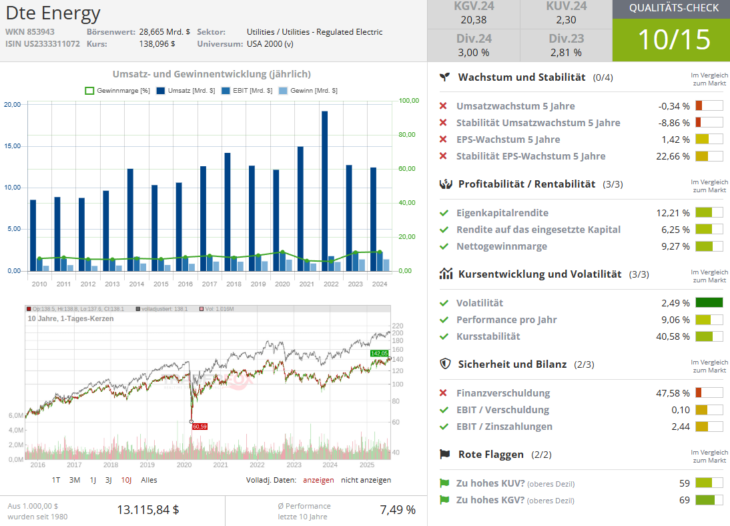
Task: Click the Umsatzwachstum 5 Jahre red comparison bar
Action: (x=709, y=106)
